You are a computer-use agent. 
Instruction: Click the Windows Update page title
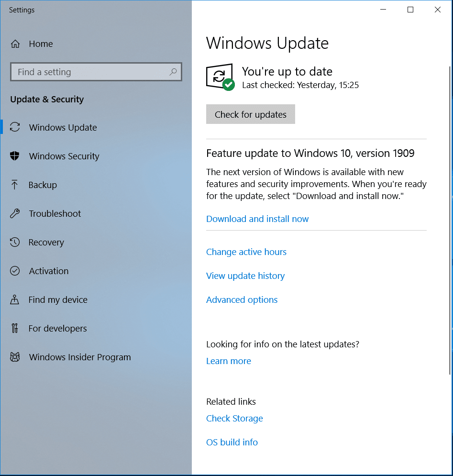[x=267, y=43]
